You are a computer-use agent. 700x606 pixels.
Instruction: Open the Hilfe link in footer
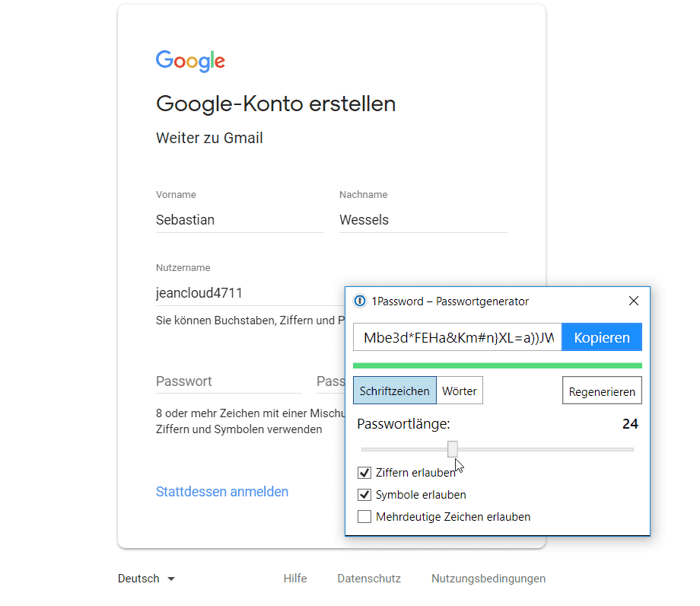coord(295,579)
